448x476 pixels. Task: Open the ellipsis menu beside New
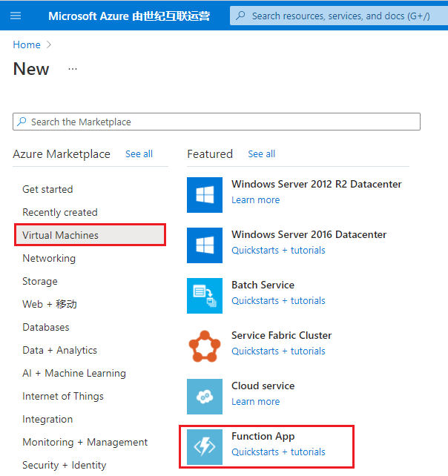pos(73,69)
